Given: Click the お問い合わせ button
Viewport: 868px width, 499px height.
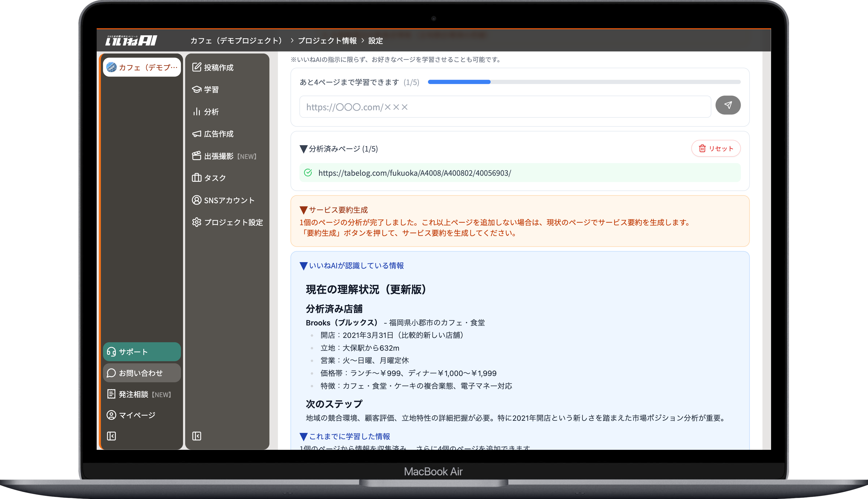Looking at the screenshot, I should (142, 373).
